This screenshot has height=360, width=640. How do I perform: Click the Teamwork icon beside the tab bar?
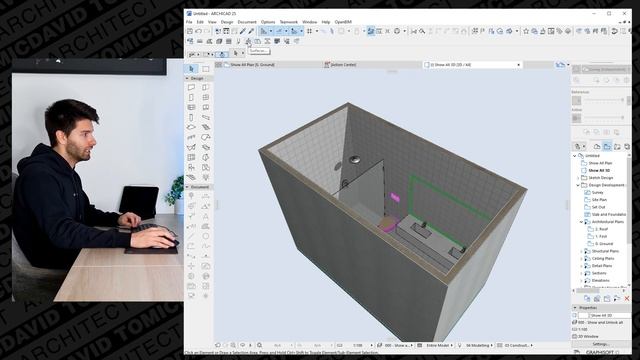(x=560, y=64)
